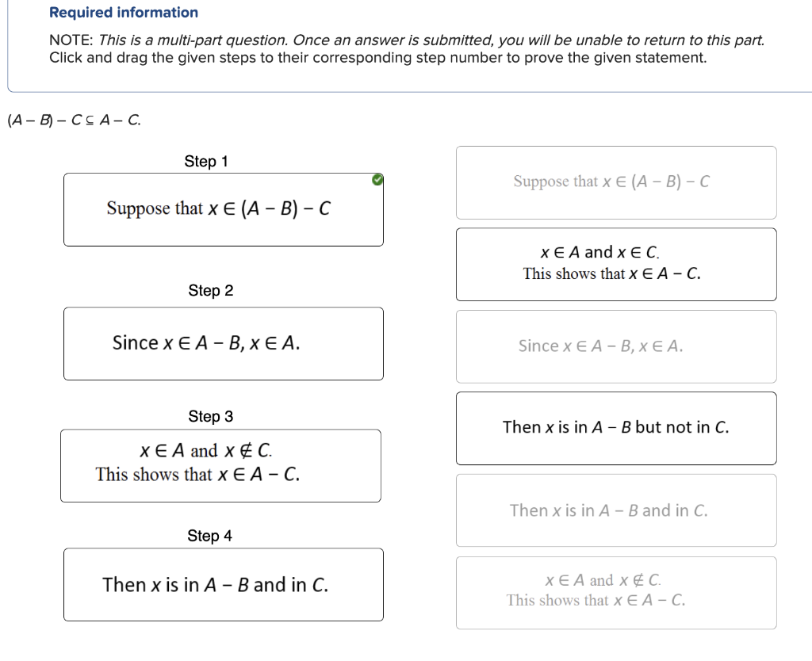Select the grayed 'Since x ∈ A − B, x ∈ A' tile

616,346
